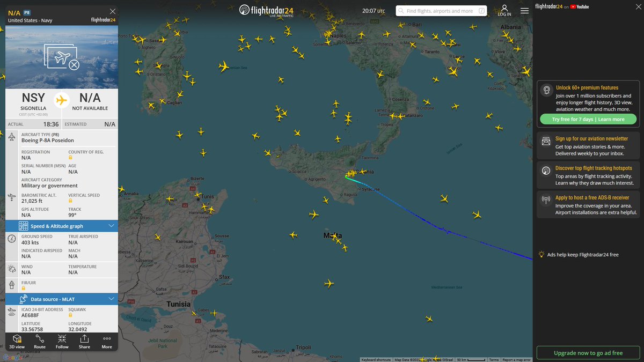Image resolution: width=644 pixels, height=362 pixels.
Task: Click the Speed & Altitude graph icon
Action: coord(23,226)
